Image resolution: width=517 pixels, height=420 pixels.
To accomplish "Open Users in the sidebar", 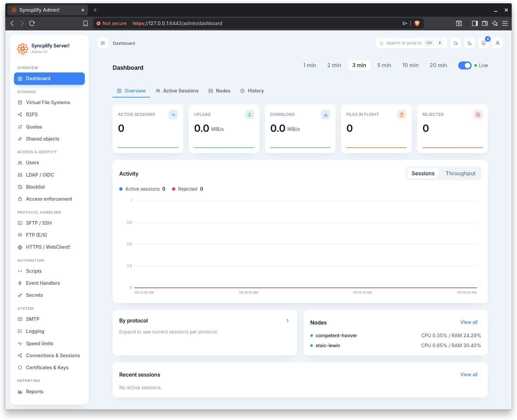I will point(49,163).
